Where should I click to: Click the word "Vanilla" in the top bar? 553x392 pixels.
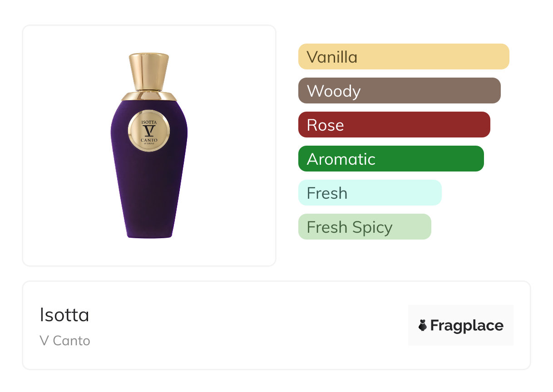[x=332, y=57]
